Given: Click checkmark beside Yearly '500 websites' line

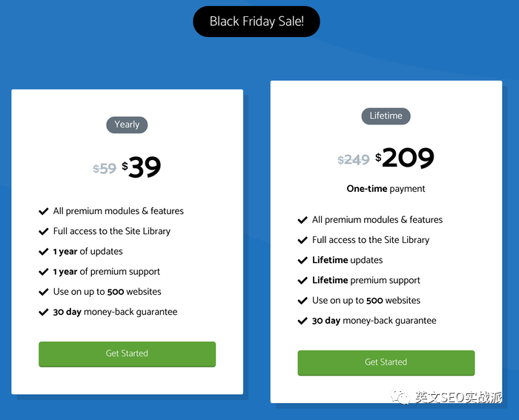Looking at the screenshot, I should click(x=44, y=292).
